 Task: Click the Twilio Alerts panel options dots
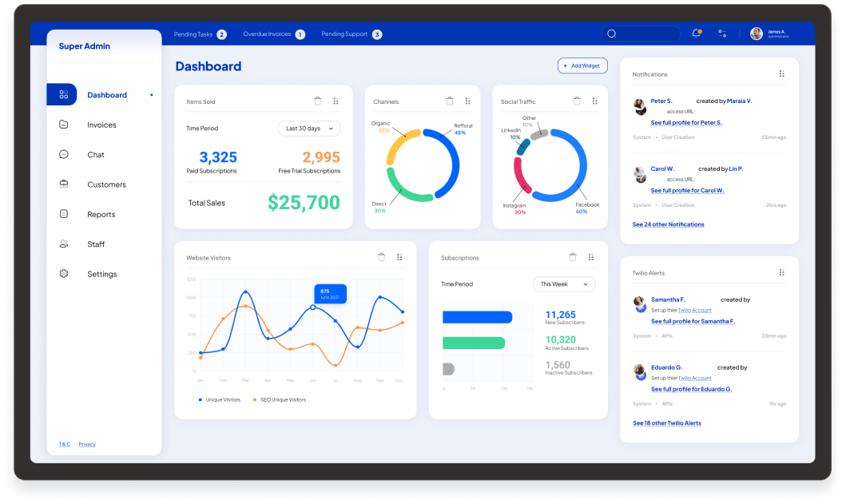click(781, 272)
